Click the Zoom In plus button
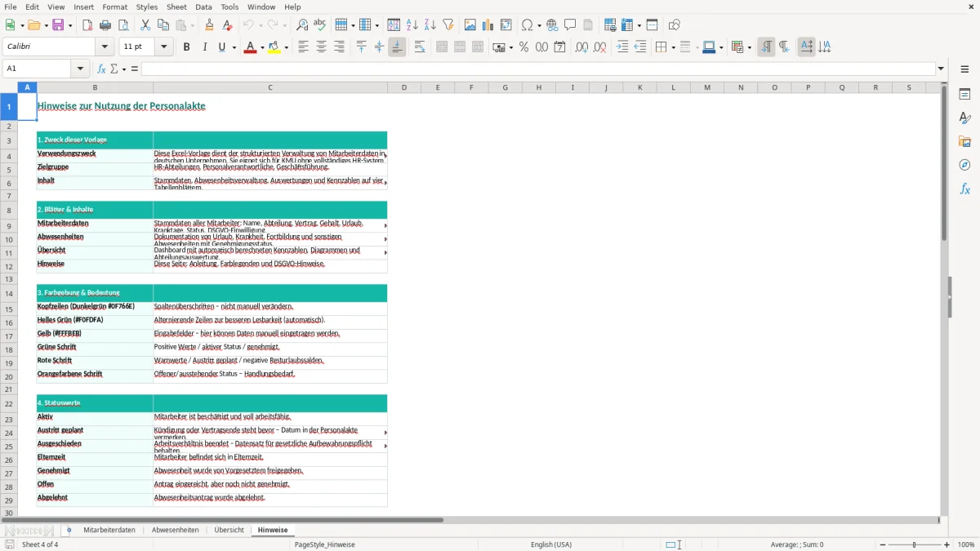Viewport: 980px width, 551px height. pyautogui.click(x=947, y=544)
